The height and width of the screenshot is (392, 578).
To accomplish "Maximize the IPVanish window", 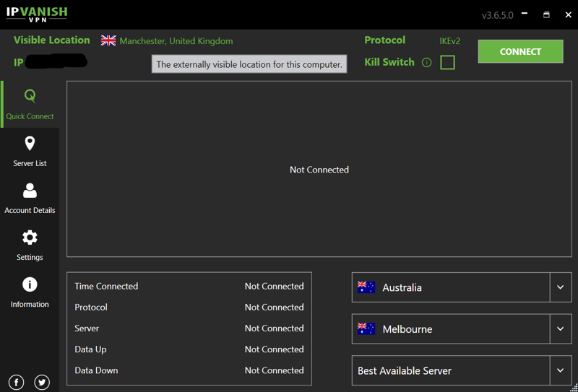I will [546, 14].
